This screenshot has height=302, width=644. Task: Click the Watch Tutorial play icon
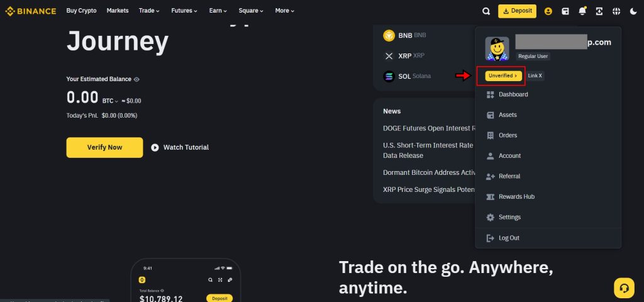pyautogui.click(x=155, y=147)
